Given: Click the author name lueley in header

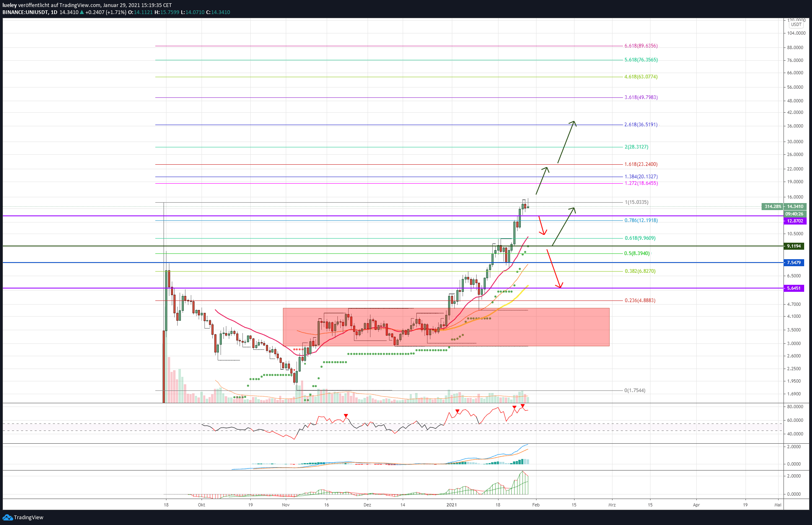Looking at the screenshot, I should click(x=9, y=5).
